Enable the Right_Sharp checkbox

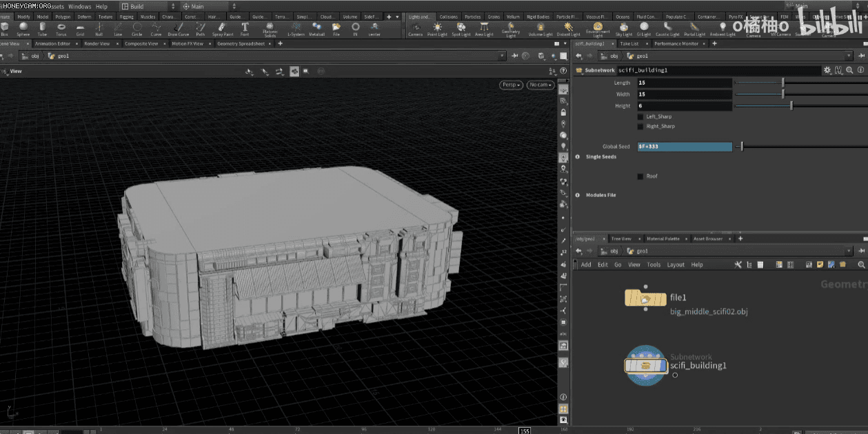641,126
